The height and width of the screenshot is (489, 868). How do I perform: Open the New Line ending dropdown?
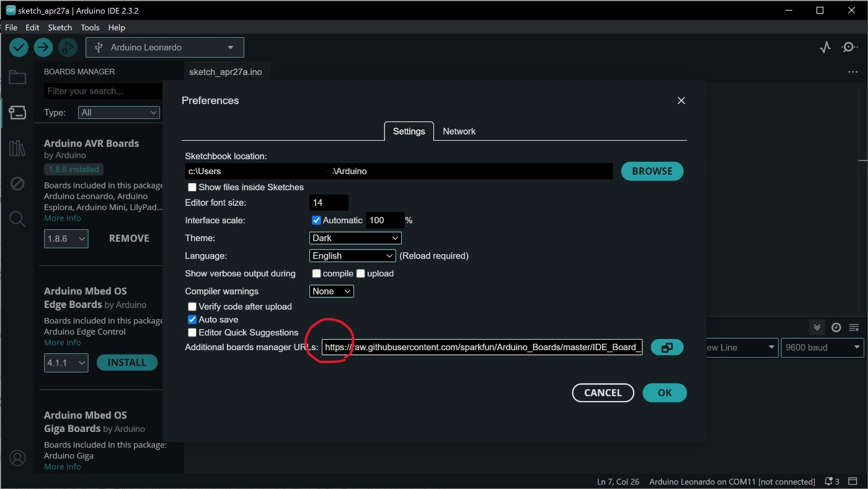pos(741,348)
